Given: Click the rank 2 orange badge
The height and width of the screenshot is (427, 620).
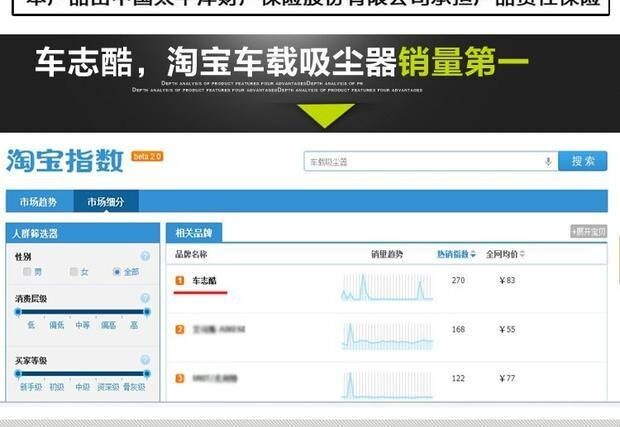Looking at the screenshot, I should click(x=180, y=329).
